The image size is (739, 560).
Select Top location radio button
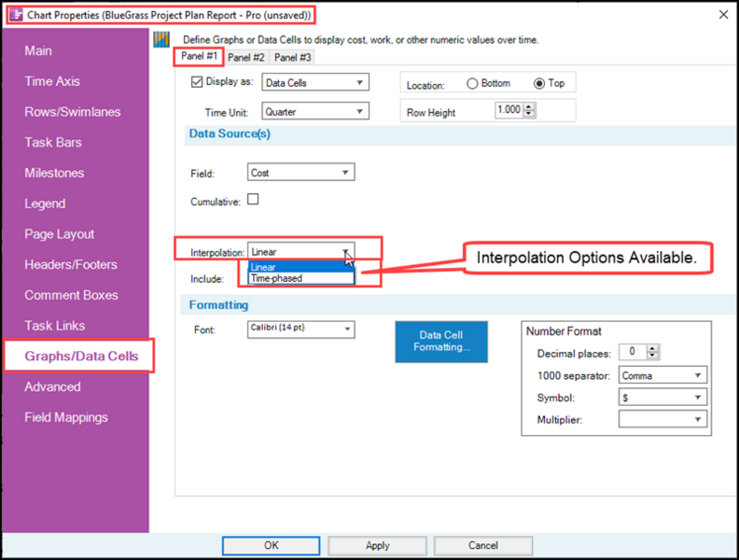[539, 83]
